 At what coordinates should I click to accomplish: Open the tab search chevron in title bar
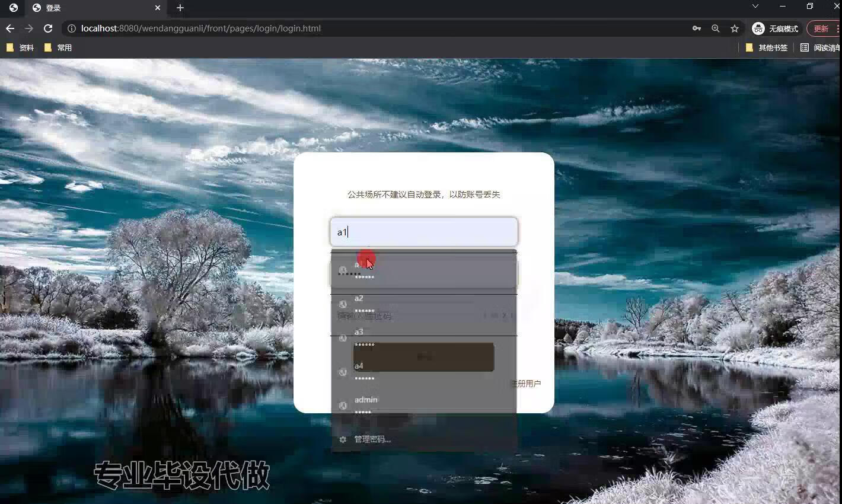click(x=755, y=6)
